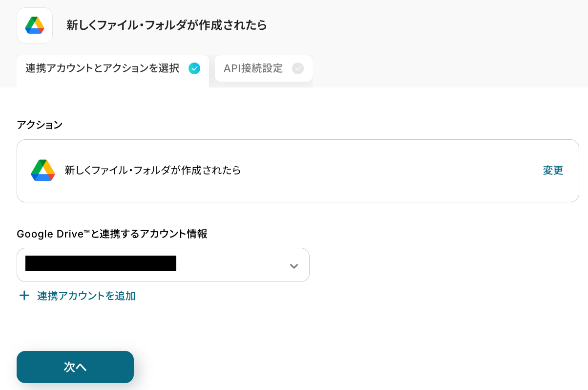Screen dimensions: 588x390
Task: Click the blacked-out account name in dropdown
Action: click(101, 263)
